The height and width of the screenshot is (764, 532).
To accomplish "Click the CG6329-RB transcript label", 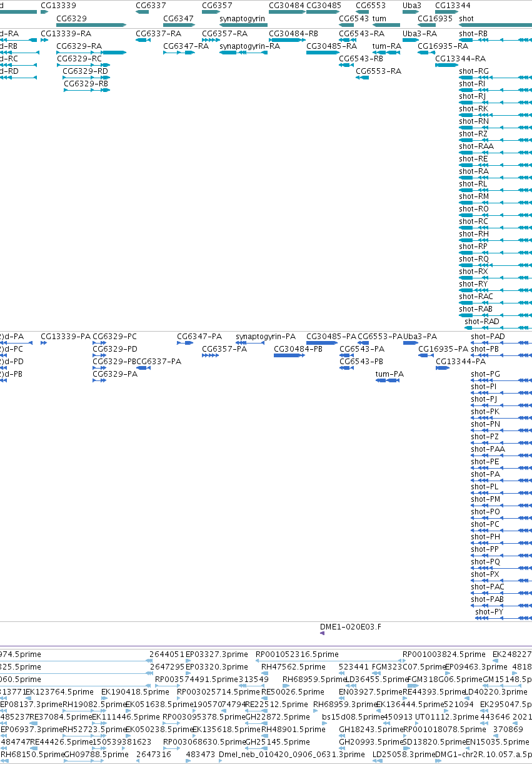I will tap(86, 83).
